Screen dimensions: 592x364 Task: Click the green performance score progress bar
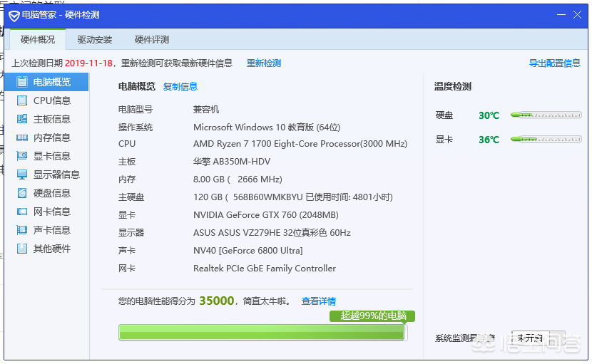pos(263,333)
